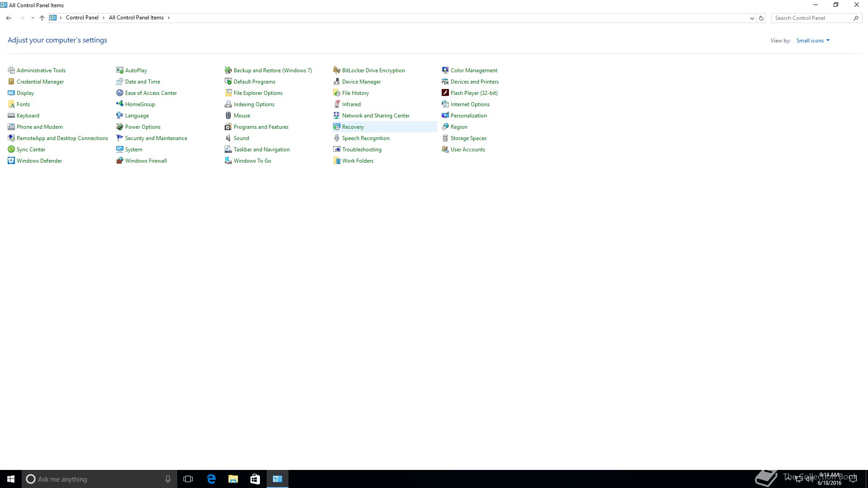Image resolution: width=868 pixels, height=488 pixels.
Task: Click the Keyboard icon
Action: 11,116
